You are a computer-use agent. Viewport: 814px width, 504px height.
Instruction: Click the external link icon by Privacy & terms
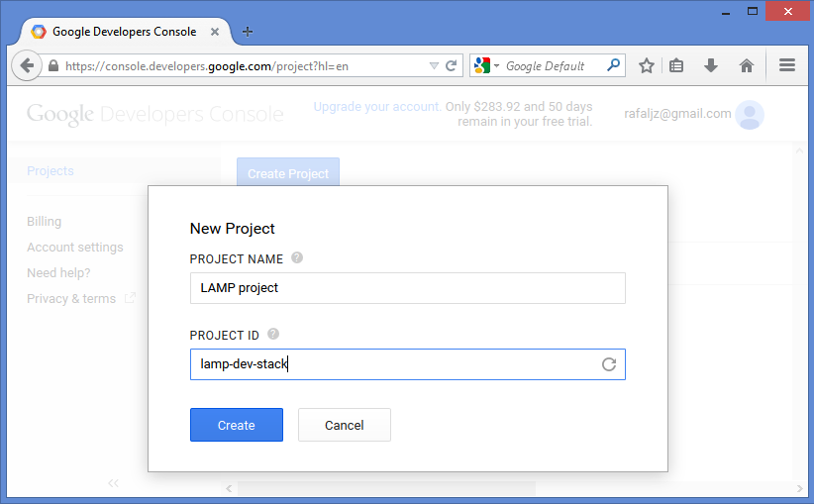coord(130,298)
